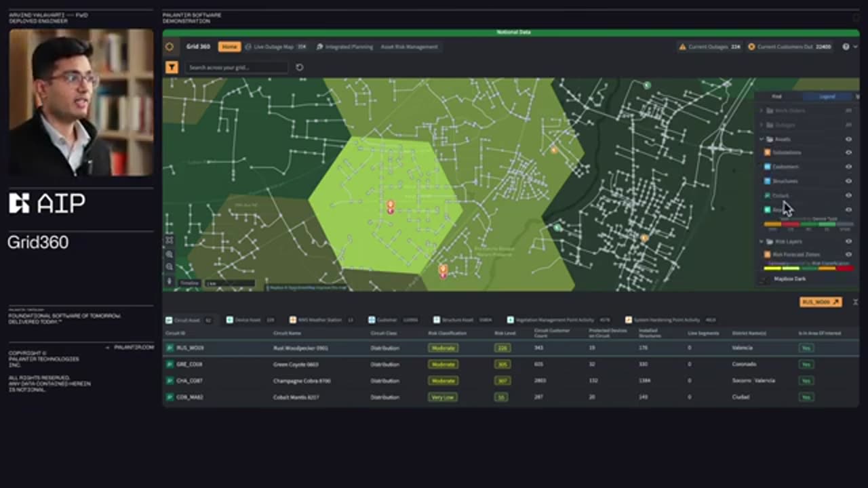
Task: Open the Asset Risk Management tab
Action: click(409, 47)
